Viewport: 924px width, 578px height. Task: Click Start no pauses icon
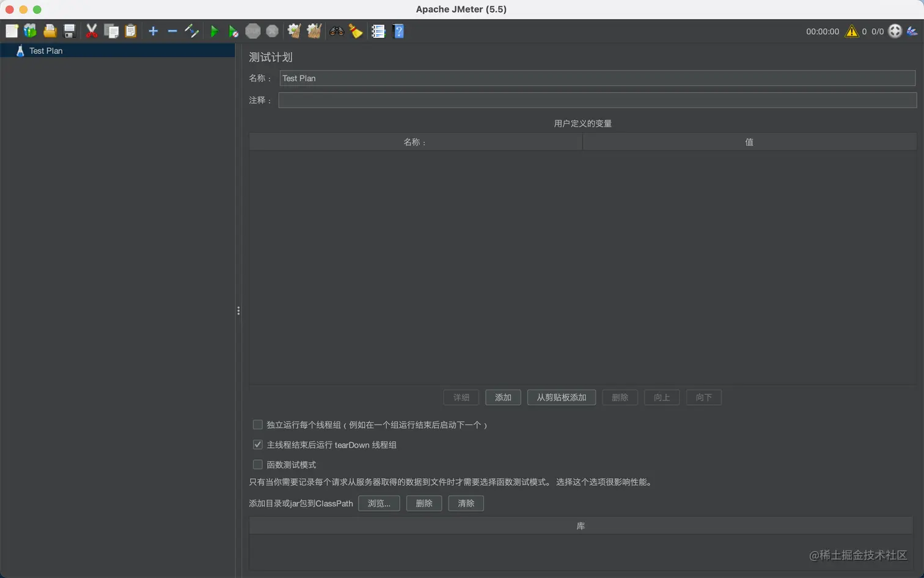[x=233, y=31]
